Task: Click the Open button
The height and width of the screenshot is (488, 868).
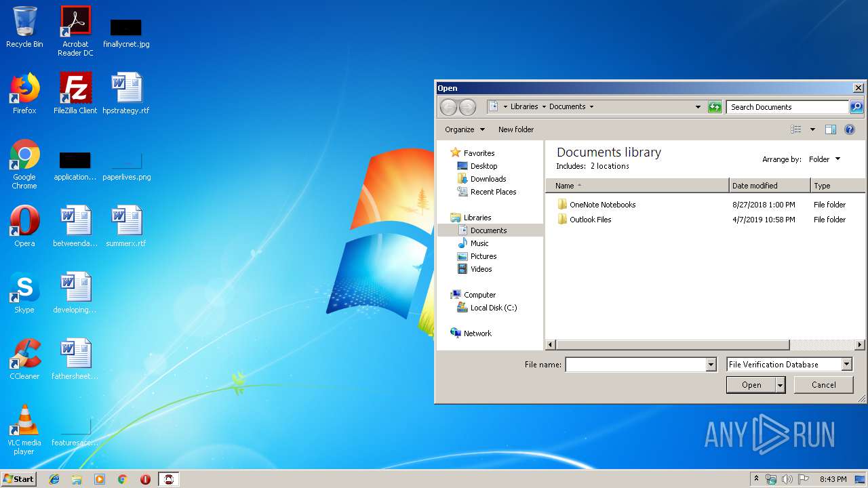Action: pyautogui.click(x=751, y=385)
